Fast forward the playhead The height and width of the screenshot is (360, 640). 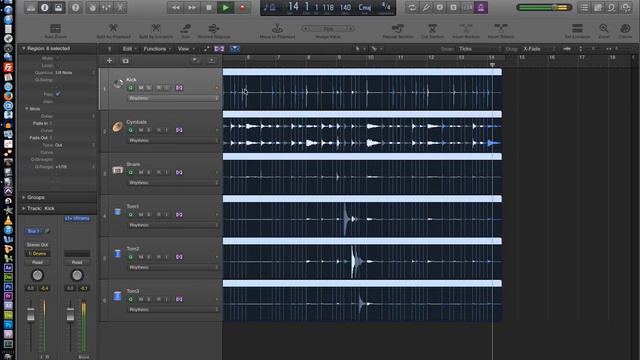point(192,7)
